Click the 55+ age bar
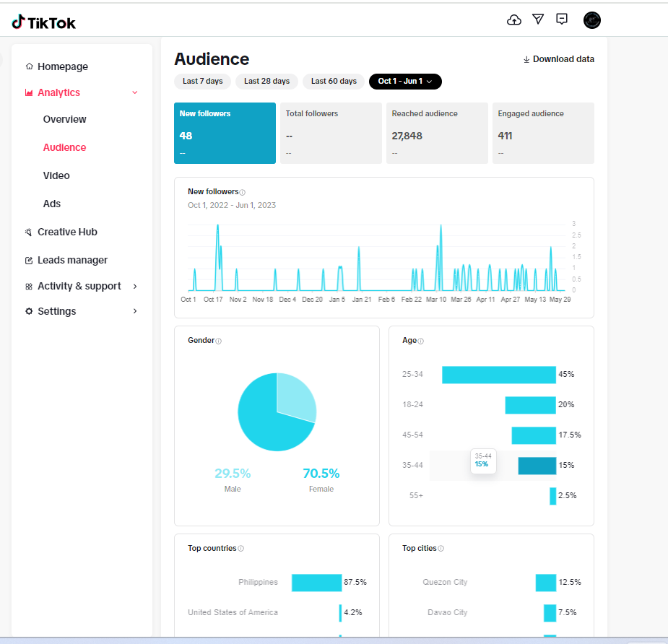Screen dimensions: 668x644 553,497
